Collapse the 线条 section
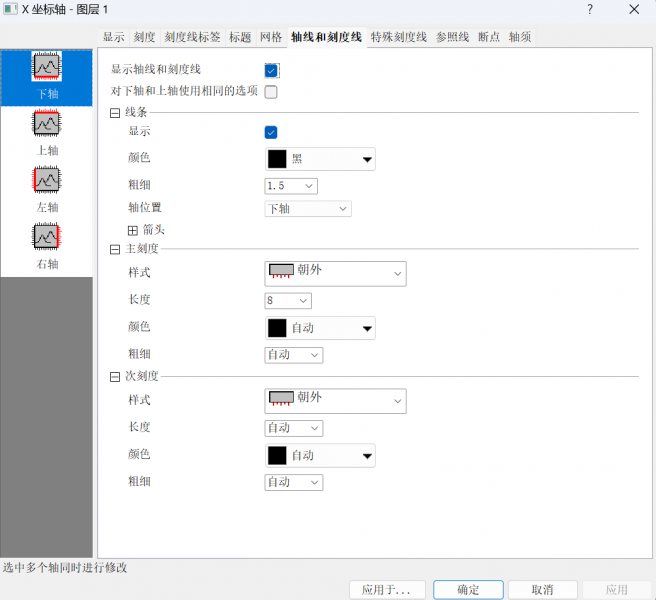The width and height of the screenshot is (656, 600). tap(115, 113)
